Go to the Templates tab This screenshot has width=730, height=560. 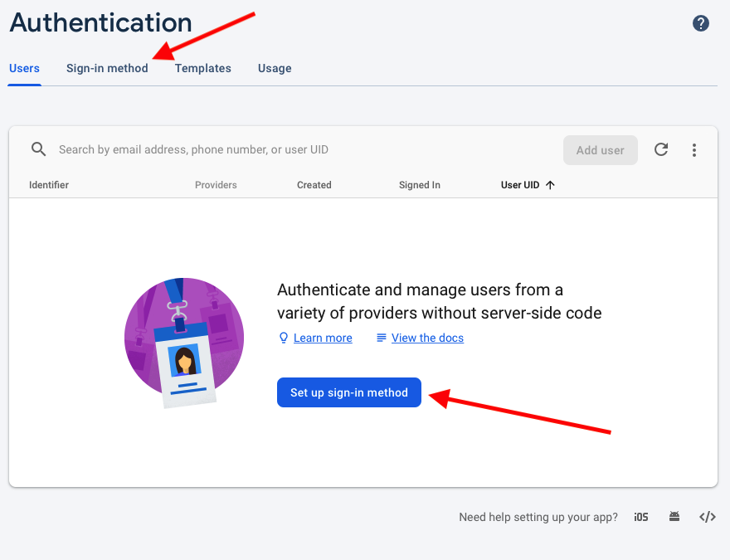(202, 68)
